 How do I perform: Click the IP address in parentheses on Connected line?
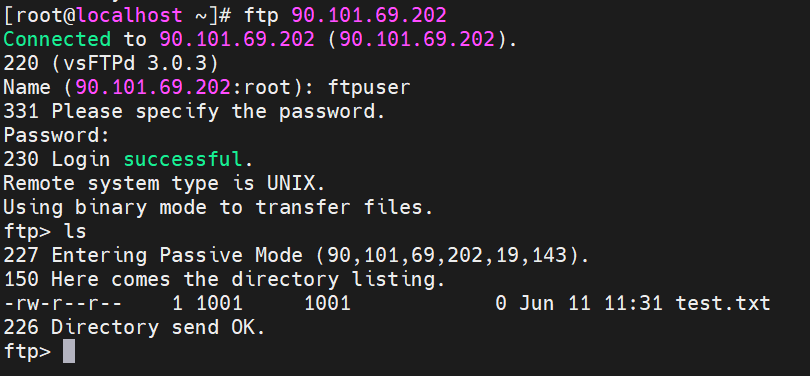pyautogui.click(x=417, y=39)
